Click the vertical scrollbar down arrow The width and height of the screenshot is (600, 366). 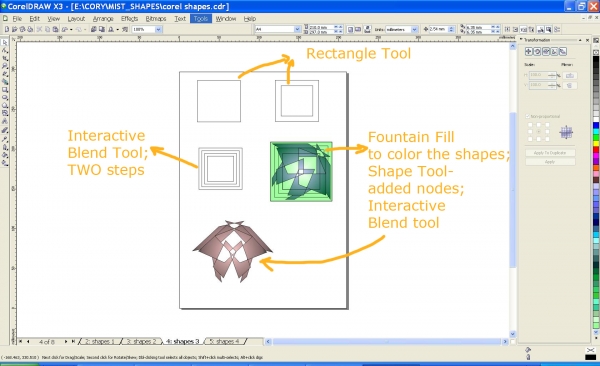[513, 334]
